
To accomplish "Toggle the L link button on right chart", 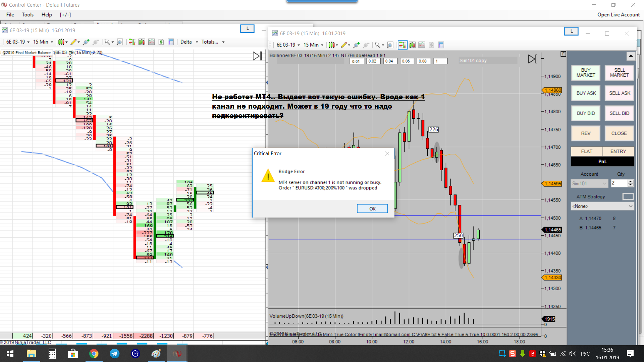I will tap(571, 32).
